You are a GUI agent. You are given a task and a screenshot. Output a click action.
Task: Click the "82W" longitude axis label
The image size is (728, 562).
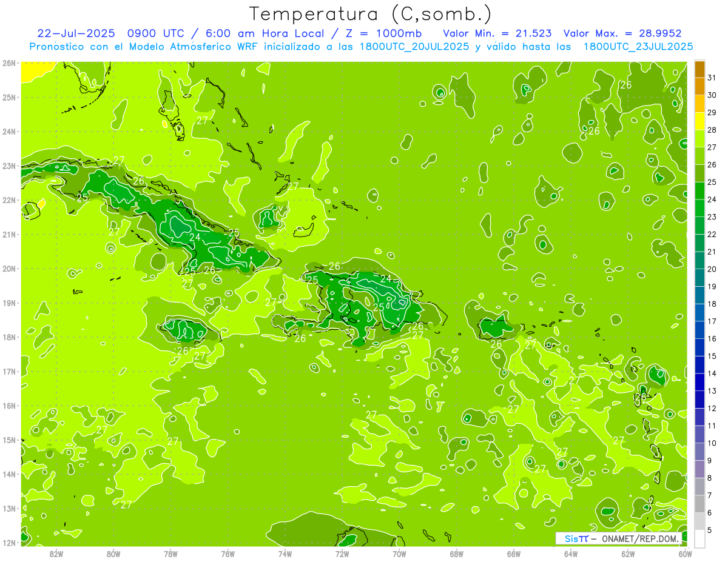(56, 554)
